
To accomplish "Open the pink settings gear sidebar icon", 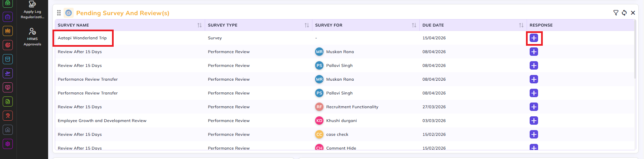I will [8, 144].
